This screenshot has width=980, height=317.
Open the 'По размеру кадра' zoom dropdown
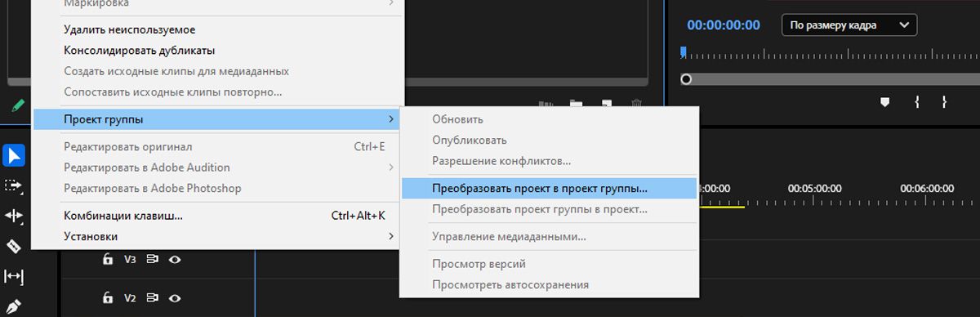click(x=849, y=25)
